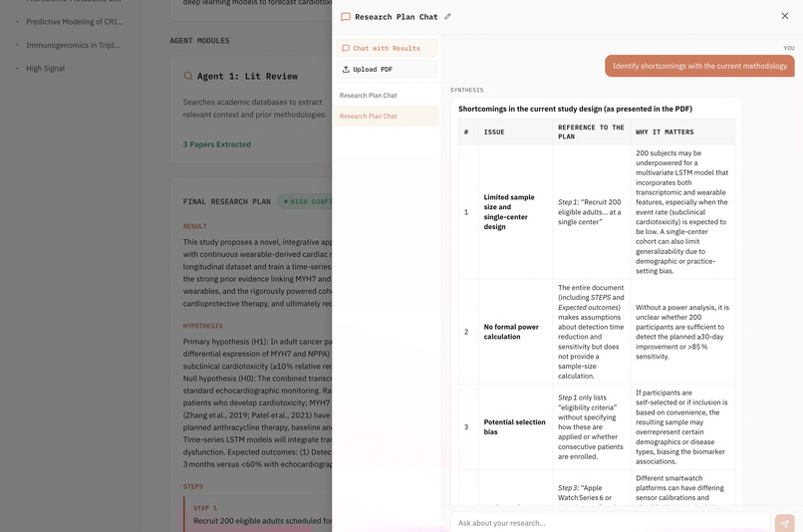Viewport: 803px width, 532px height.
Task: Click the STEPS section label
Action: [x=193, y=486]
